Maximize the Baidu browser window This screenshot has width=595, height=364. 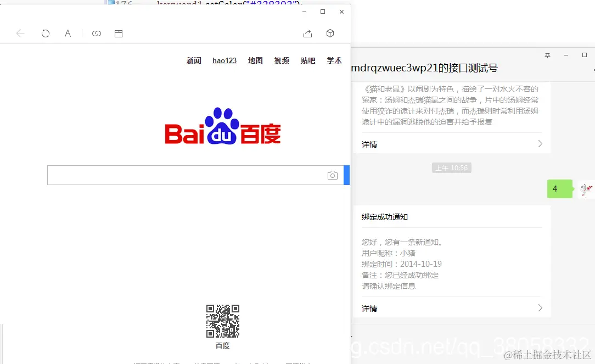tap(323, 12)
